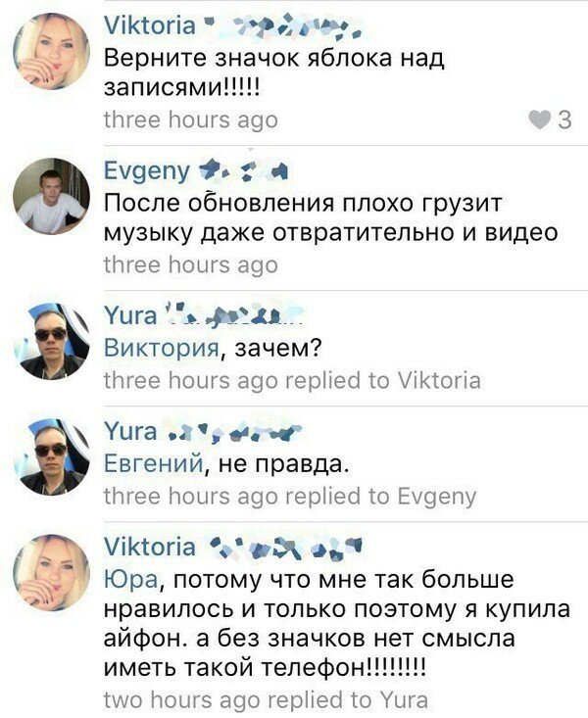Tap the 'Виктория' mention link
This screenshot has height=718, width=588.
click(x=162, y=349)
